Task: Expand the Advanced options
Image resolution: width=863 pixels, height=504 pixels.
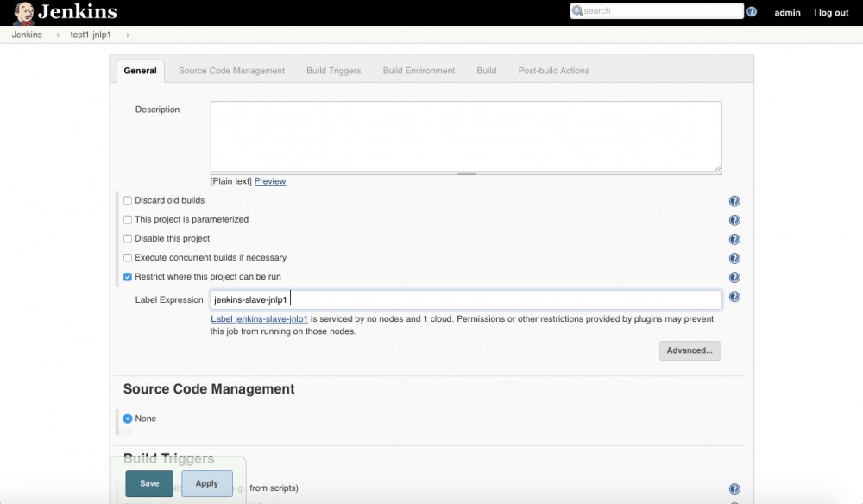Action: pyautogui.click(x=689, y=350)
